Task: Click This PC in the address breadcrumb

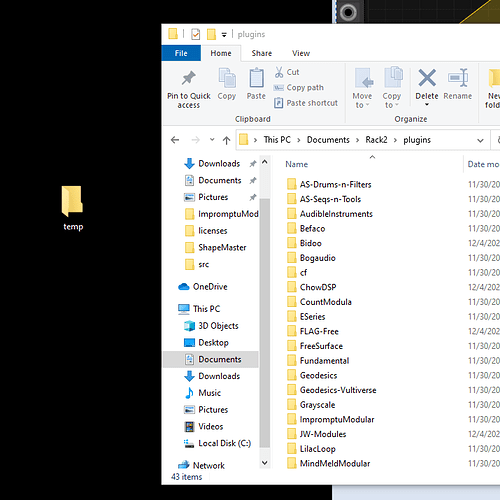Action: pyautogui.click(x=277, y=140)
